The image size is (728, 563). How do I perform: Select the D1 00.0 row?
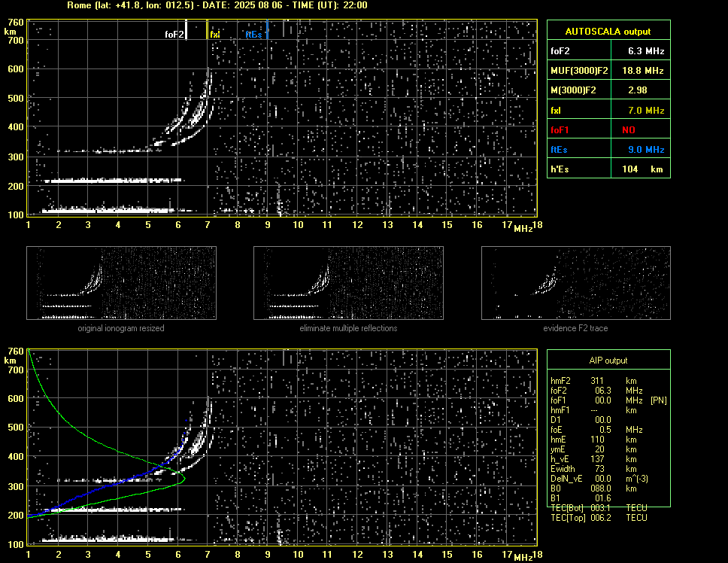pyautogui.click(x=581, y=419)
